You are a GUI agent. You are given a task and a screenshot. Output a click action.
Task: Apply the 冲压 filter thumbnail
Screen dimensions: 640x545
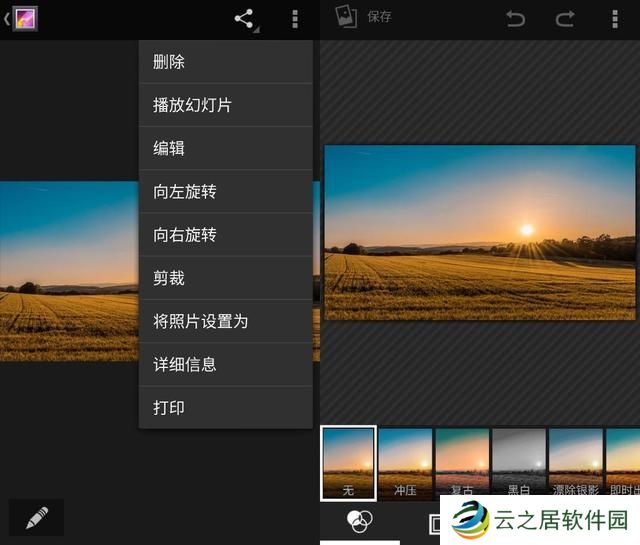pyautogui.click(x=405, y=463)
